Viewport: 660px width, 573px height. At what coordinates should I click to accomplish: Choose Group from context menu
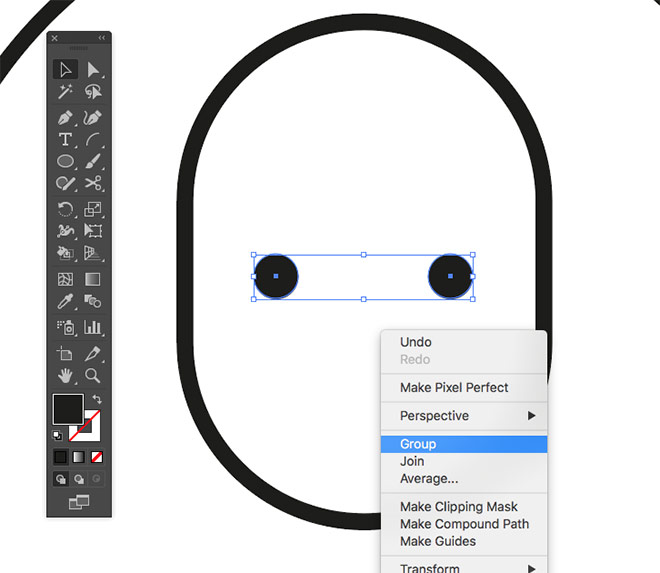(x=464, y=444)
